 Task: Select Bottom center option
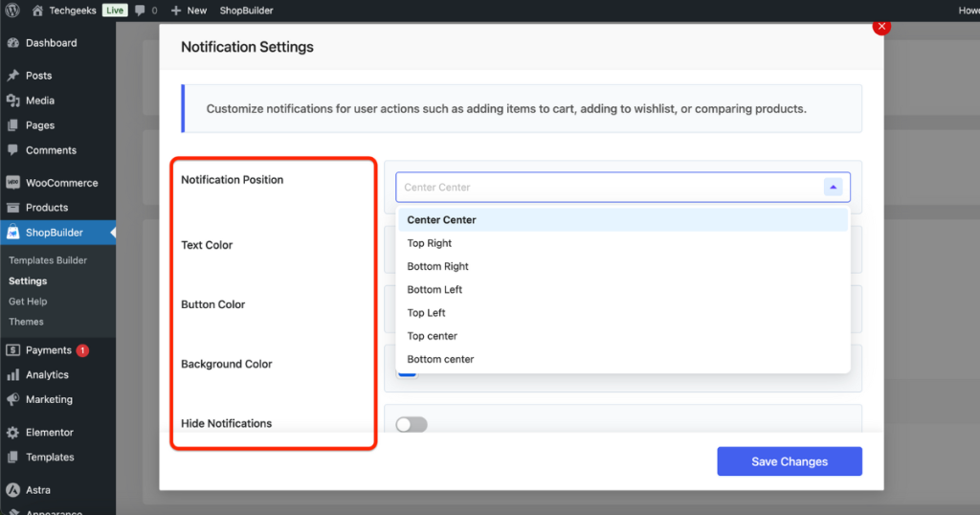[x=622, y=359]
